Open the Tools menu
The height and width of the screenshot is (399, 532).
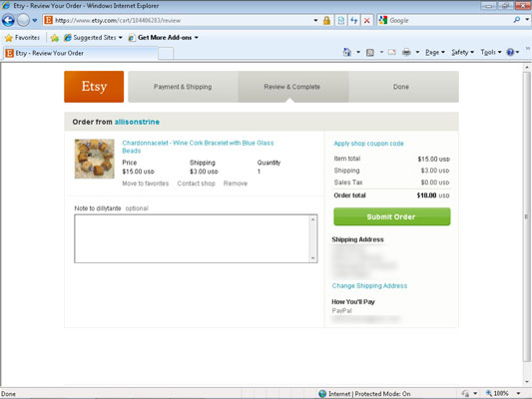(491, 52)
